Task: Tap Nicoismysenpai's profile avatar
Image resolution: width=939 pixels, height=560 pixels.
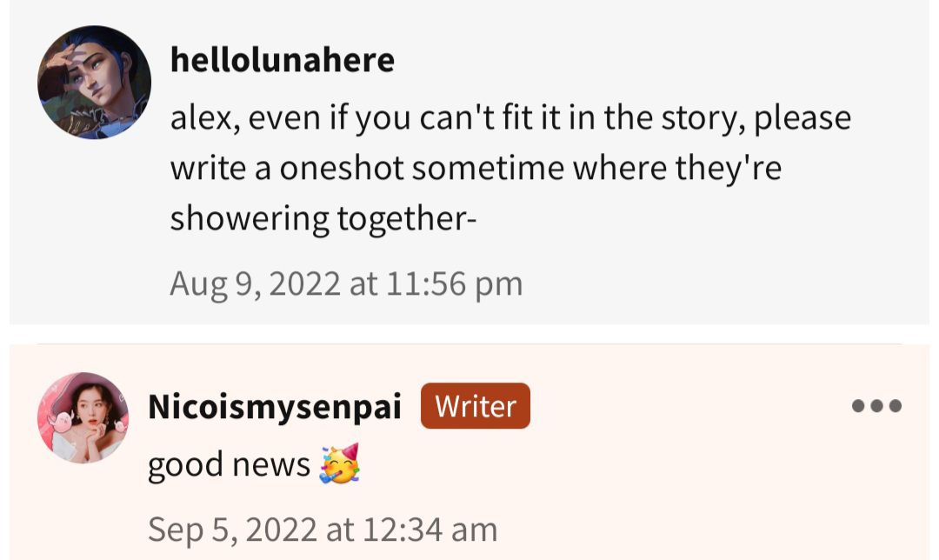Action: point(83,417)
